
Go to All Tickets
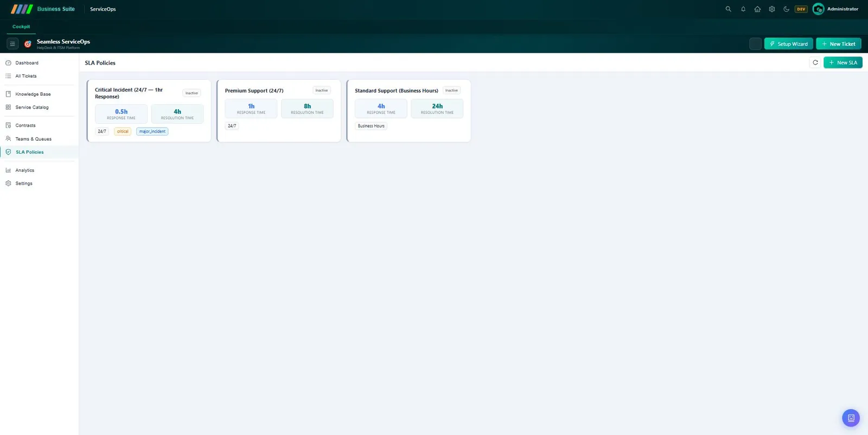coord(40,76)
